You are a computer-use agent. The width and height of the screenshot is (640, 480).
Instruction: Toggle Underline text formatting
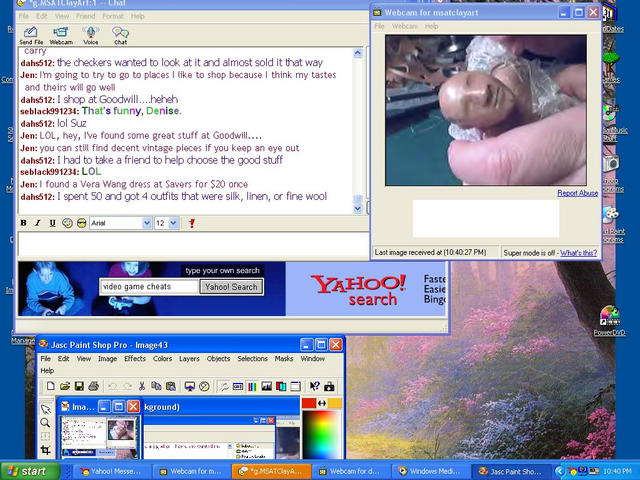(52, 223)
